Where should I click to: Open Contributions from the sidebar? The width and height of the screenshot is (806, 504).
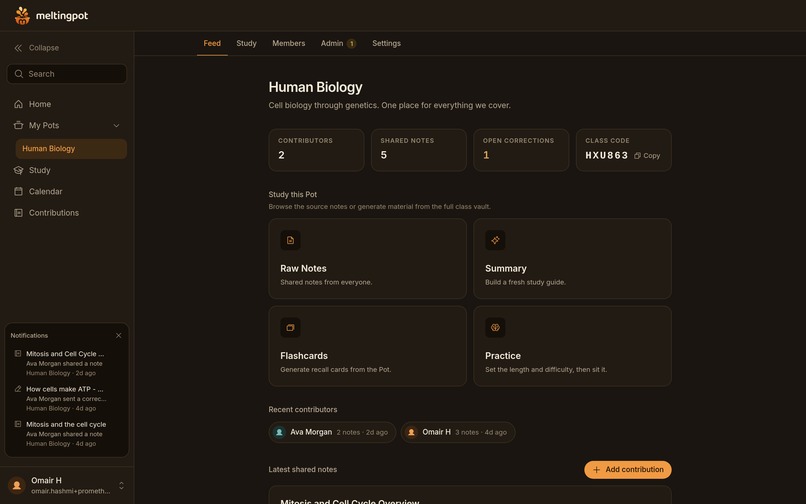pyautogui.click(x=67, y=213)
